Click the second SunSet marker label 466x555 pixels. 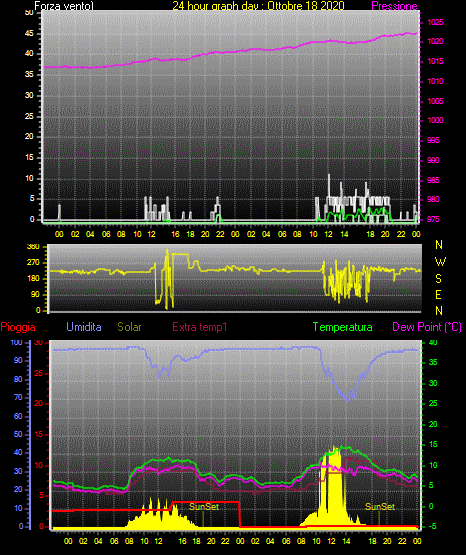pos(380,507)
